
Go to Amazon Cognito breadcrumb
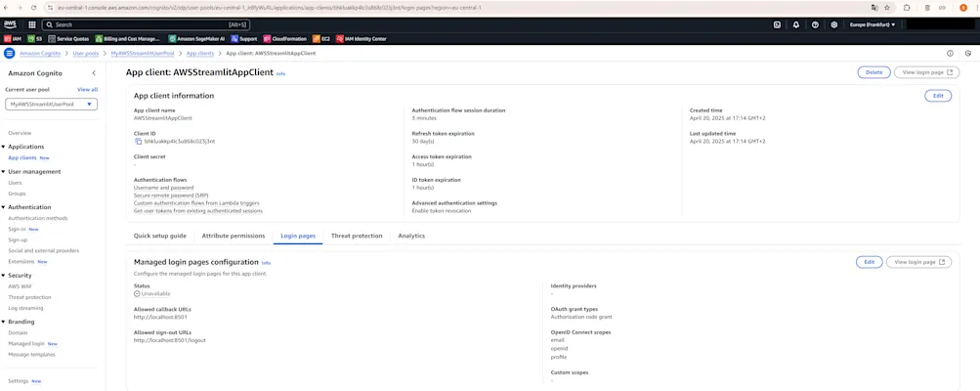pos(40,53)
